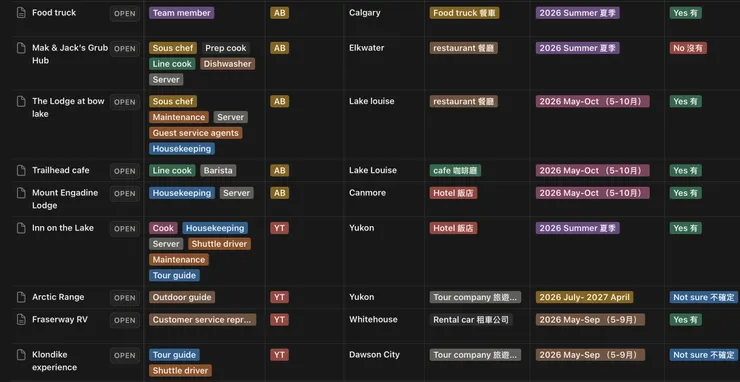Screen dimensions: 740x382
Task: Click the Dawson City location cell
Action: [x=374, y=355]
